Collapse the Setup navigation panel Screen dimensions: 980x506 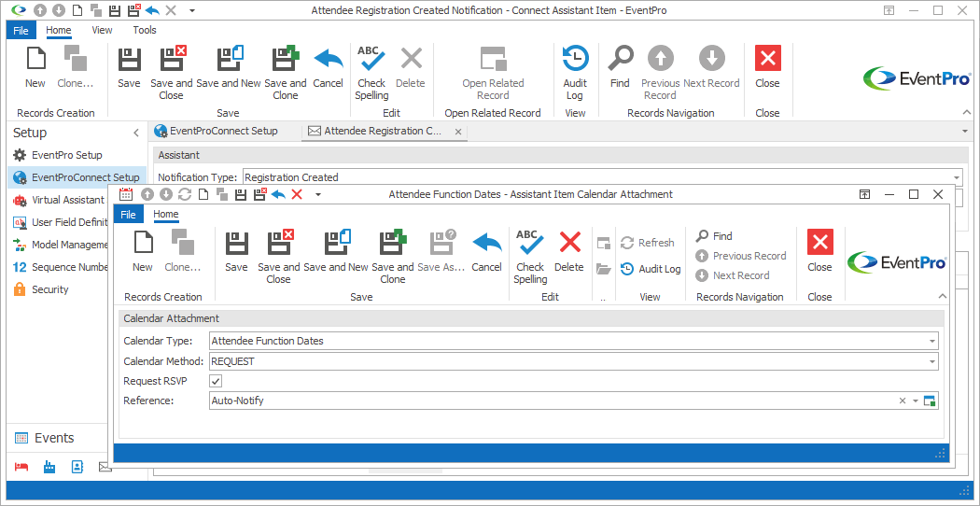coord(136,133)
